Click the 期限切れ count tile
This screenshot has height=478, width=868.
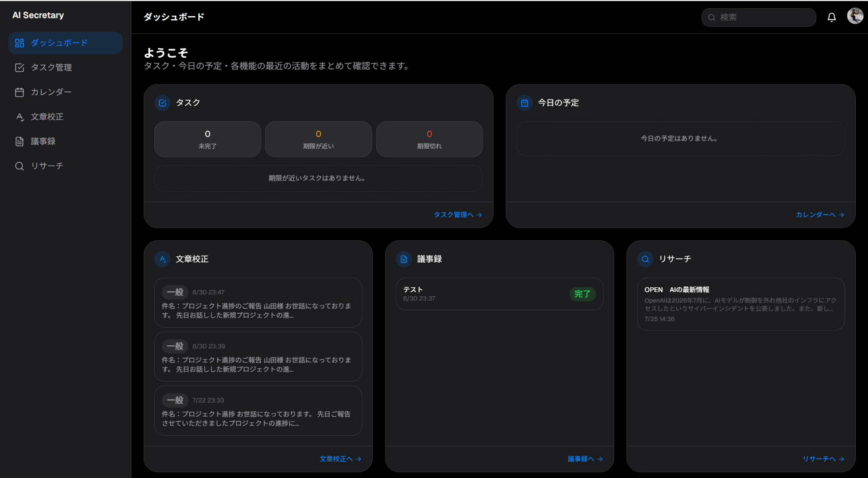click(x=429, y=139)
